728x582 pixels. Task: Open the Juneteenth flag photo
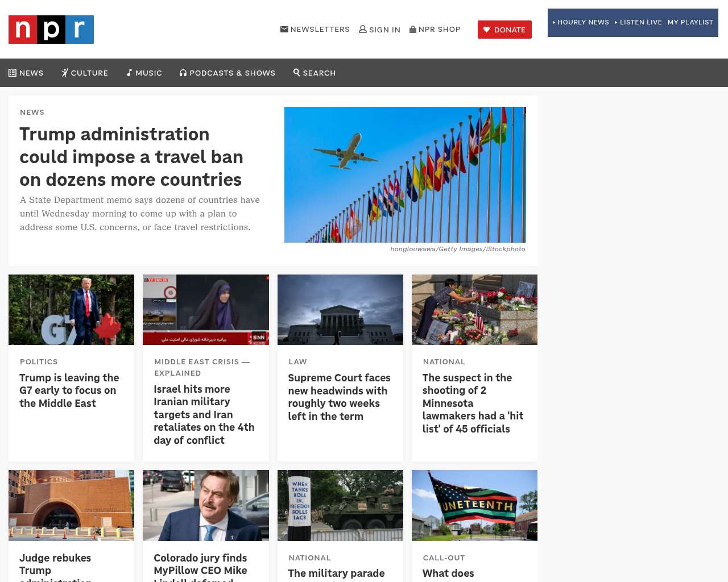click(x=474, y=505)
